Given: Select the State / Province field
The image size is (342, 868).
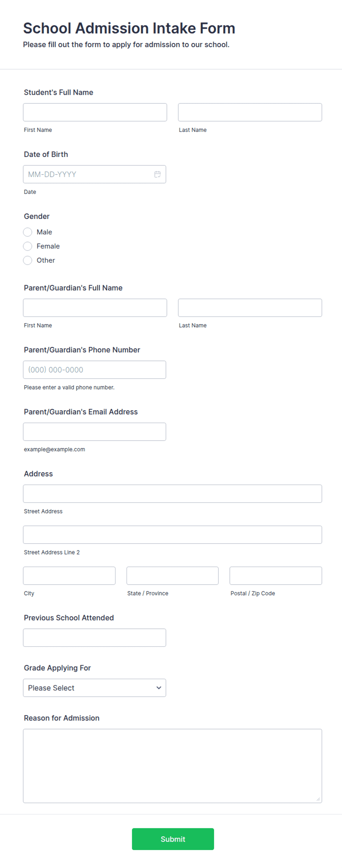Looking at the screenshot, I should pos(172,575).
